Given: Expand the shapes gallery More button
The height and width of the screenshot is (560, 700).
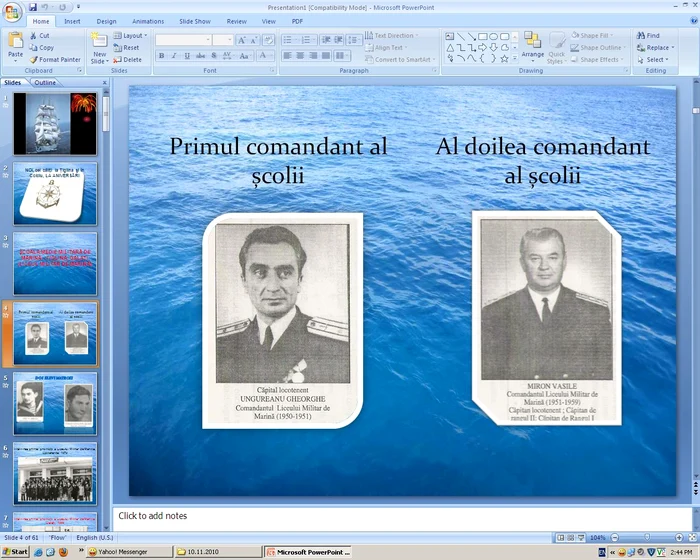Looking at the screenshot, I should pyautogui.click(x=515, y=59).
